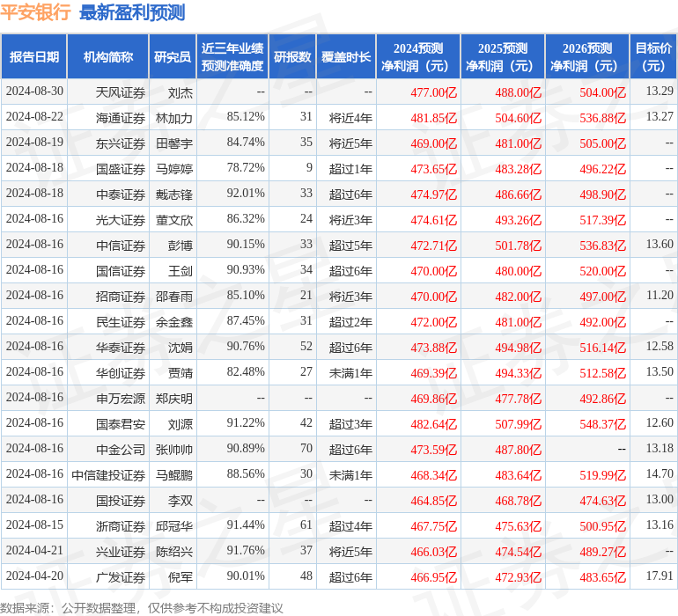Click 477.00亿 in 天风证券 row
The image size is (678, 616).
point(434,92)
